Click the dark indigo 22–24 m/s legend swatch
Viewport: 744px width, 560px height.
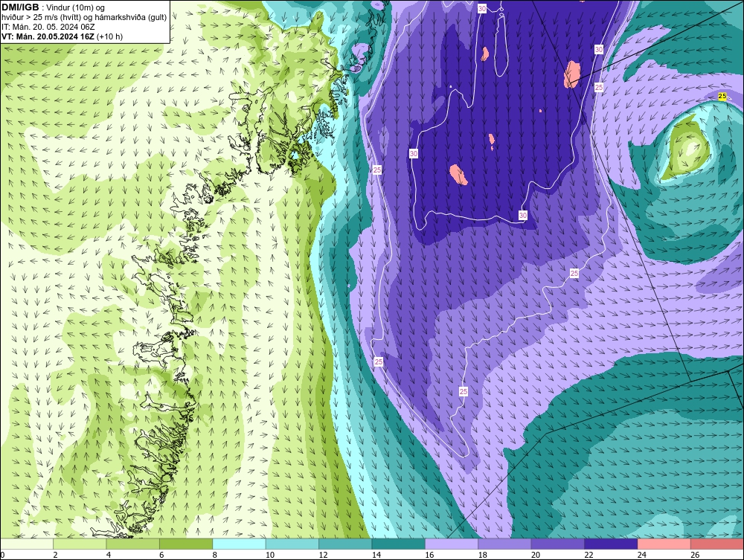pos(611,544)
